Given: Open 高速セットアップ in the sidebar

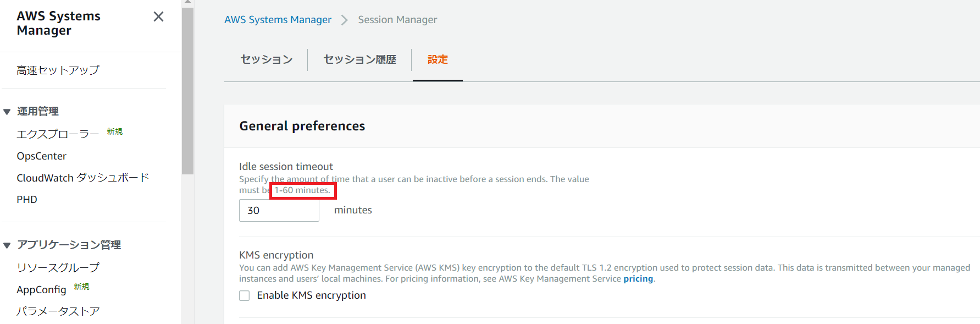Looking at the screenshot, I should click(x=58, y=70).
